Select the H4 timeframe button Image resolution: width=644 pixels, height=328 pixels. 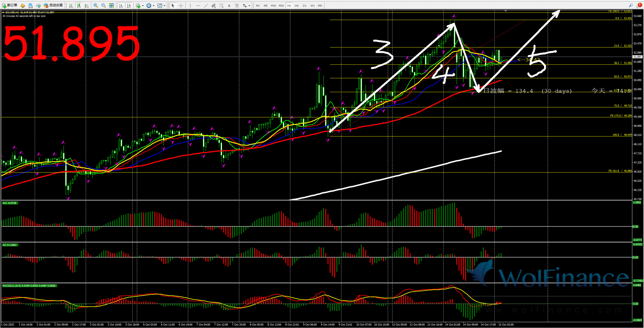297,6
